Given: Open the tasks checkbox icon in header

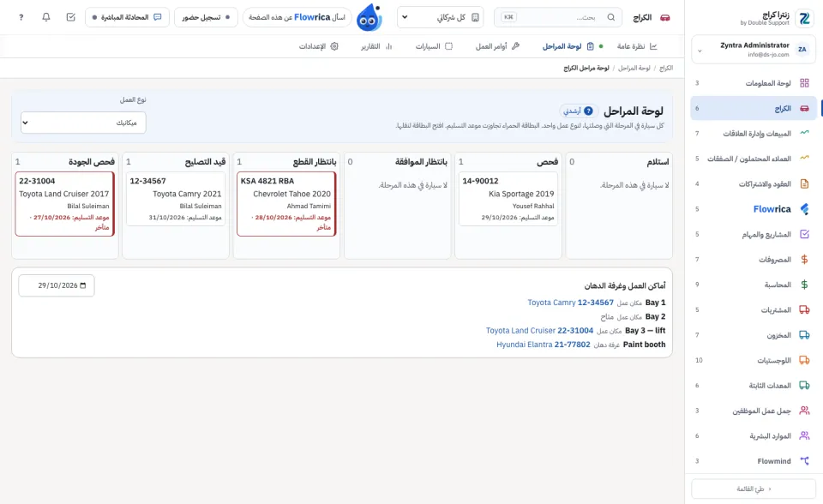Looking at the screenshot, I should point(71,17).
